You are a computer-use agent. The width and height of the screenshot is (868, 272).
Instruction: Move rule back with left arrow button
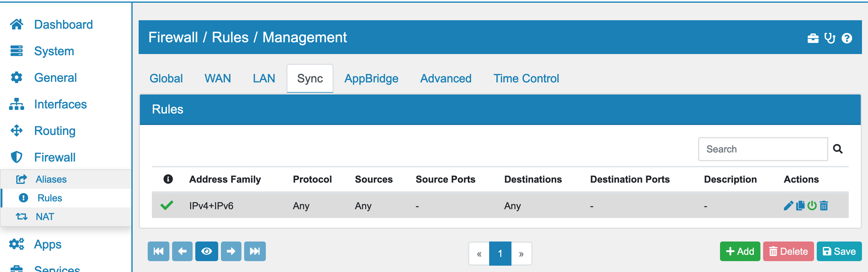click(182, 251)
